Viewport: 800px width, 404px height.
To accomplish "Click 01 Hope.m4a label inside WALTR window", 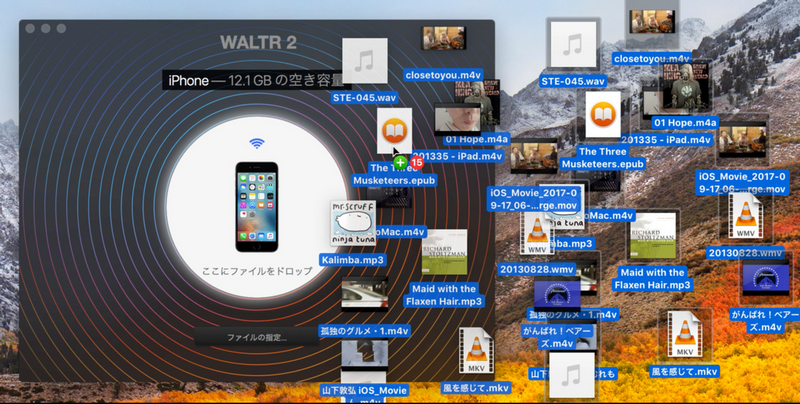I will tap(477, 139).
